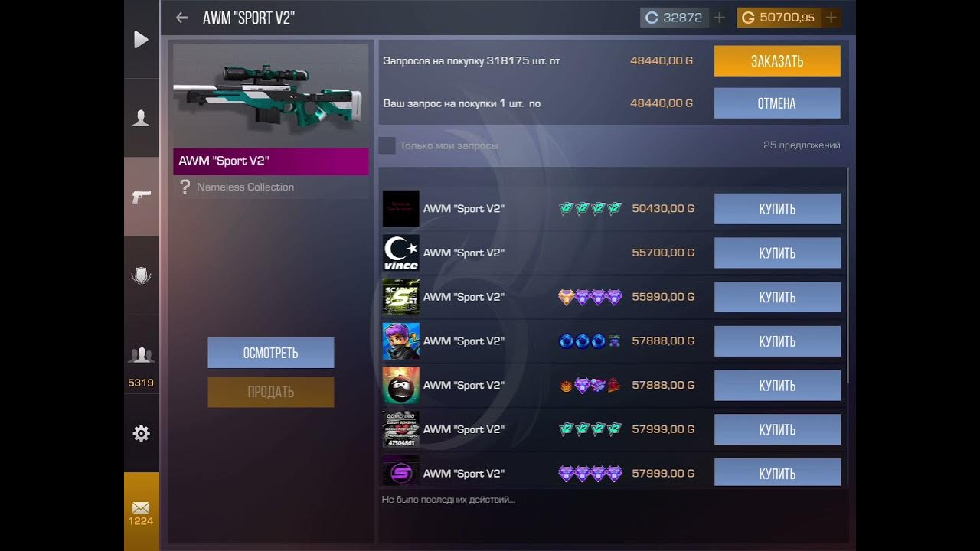
Task: Buy vince's 55700,00 G listing
Action: [x=777, y=253]
